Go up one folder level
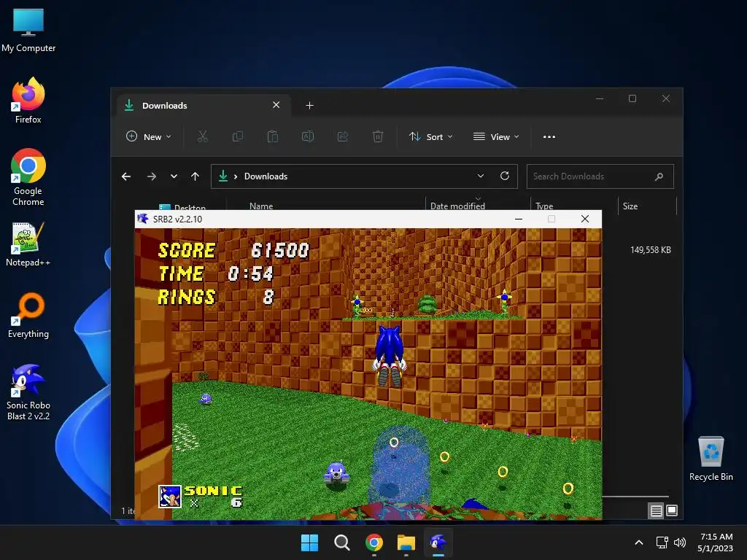The height and width of the screenshot is (560, 747). [x=195, y=176]
